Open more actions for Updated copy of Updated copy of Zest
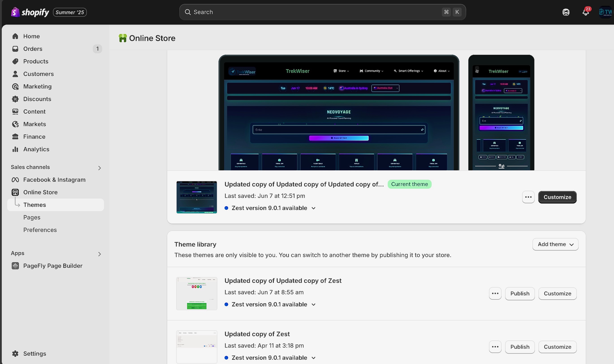Image resolution: width=614 pixels, height=364 pixels. (495, 294)
